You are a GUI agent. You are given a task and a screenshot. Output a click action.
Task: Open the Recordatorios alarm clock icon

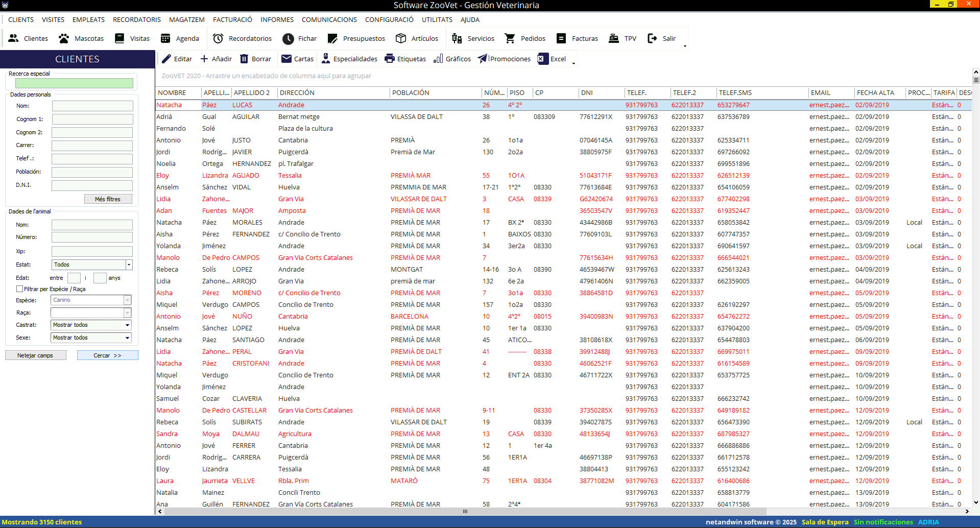coord(218,38)
